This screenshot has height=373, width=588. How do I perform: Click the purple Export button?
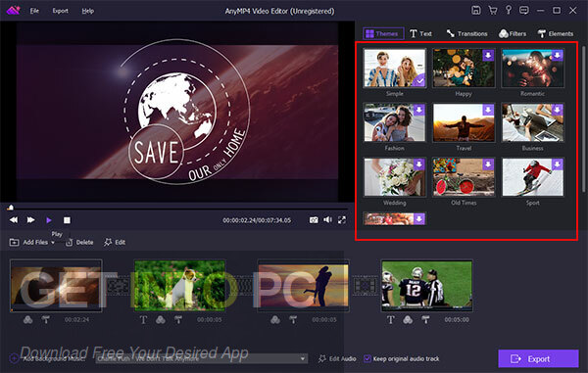click(538, 358)
